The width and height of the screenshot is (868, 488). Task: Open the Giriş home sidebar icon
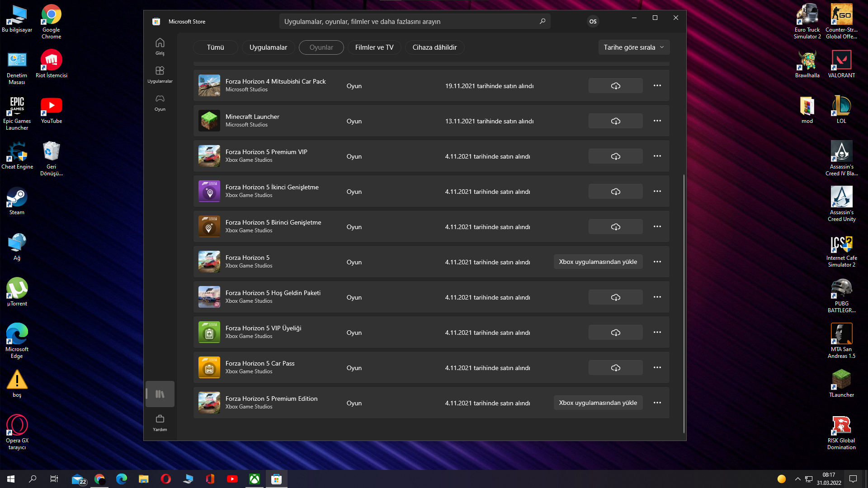(160, 47)
